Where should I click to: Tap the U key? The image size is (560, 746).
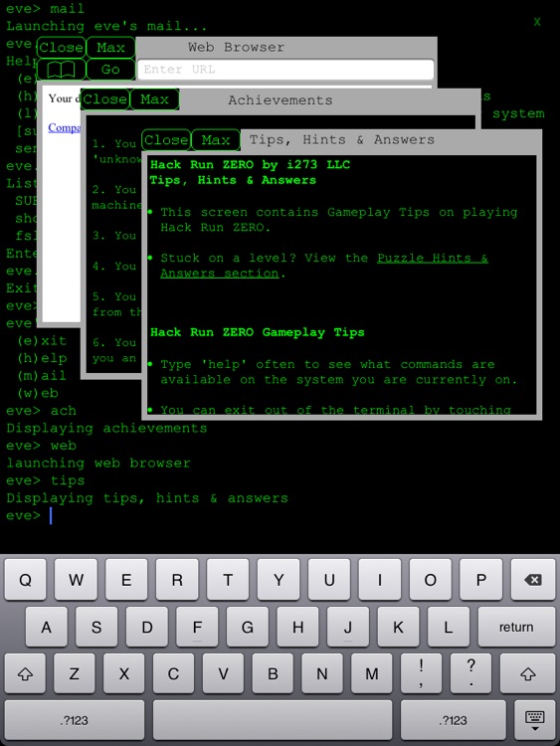(x=329, y=580)
